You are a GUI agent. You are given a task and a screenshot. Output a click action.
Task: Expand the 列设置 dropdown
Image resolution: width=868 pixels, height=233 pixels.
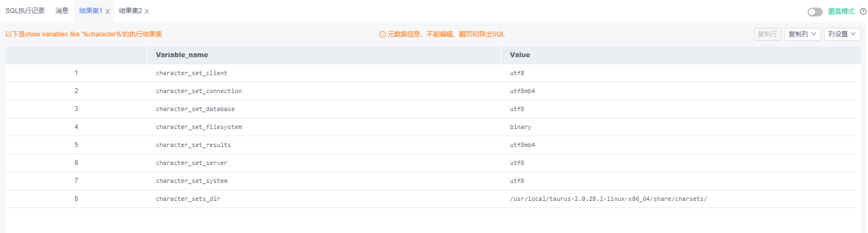(x=842, y=34)
